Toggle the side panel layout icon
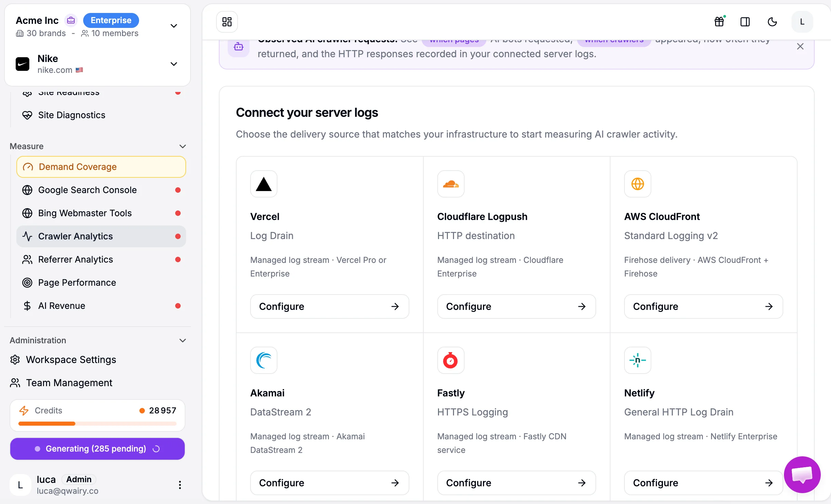 745,22
